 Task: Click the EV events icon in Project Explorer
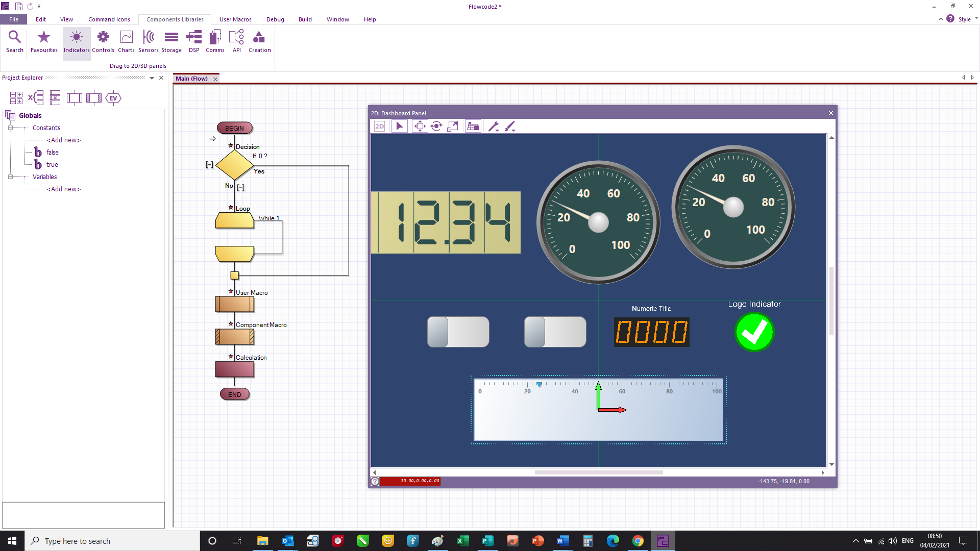point(113,98)
